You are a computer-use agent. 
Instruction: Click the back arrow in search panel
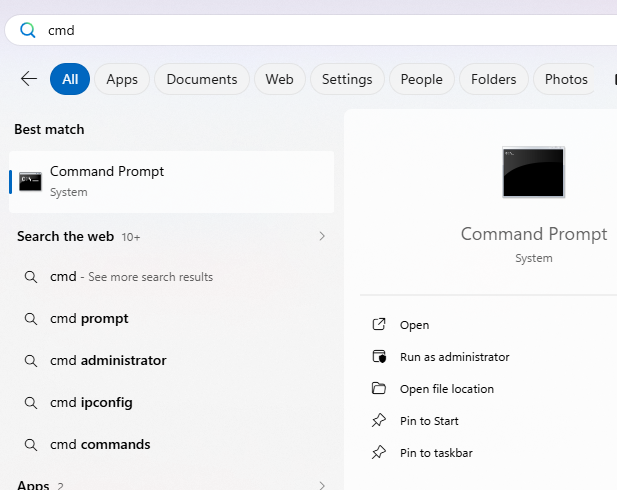click(x=28, y=79)
